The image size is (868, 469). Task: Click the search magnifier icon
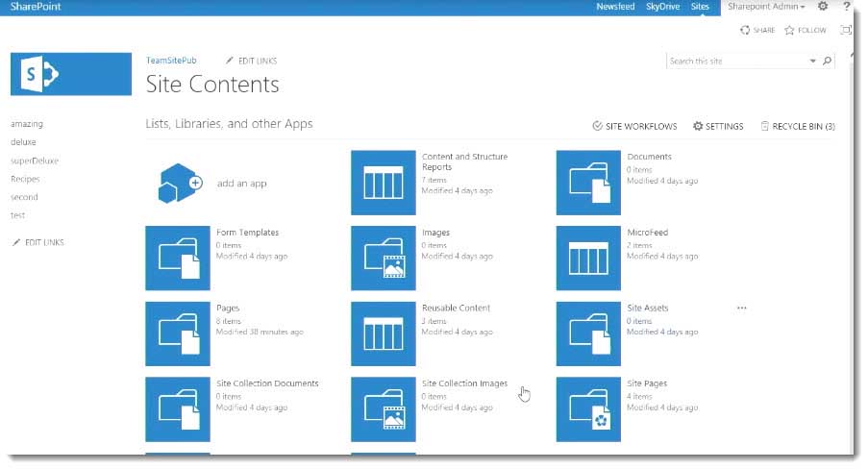coord(828,61)
